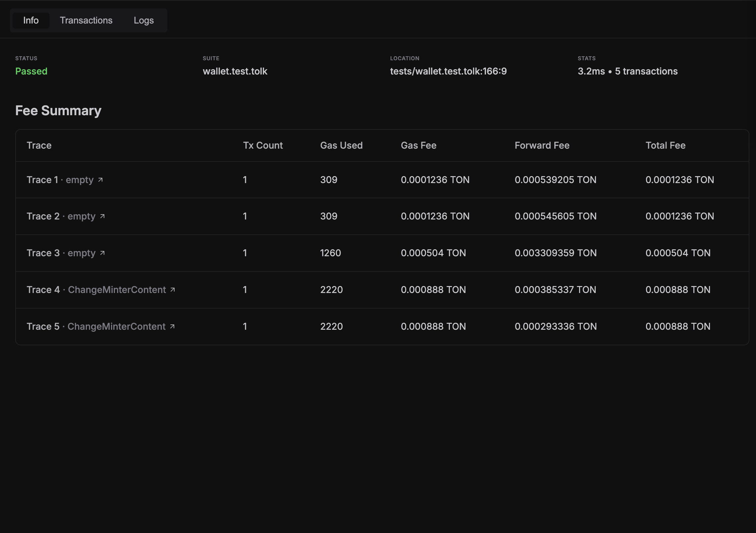Click the Total Fee column header
Screen dimensions: 756x533
pyautogui.click(x=665, y=145)
